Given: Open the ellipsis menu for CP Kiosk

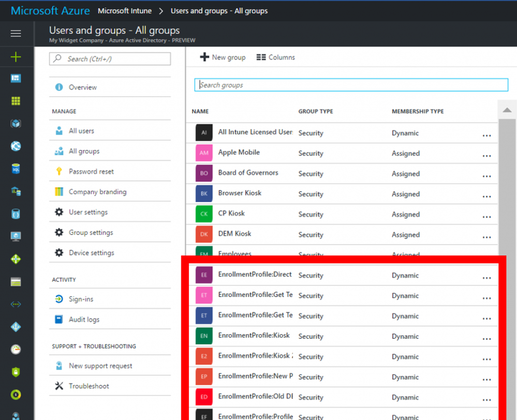Looking at the screenshot, I should pyautogui.click(x=486, y=217).
